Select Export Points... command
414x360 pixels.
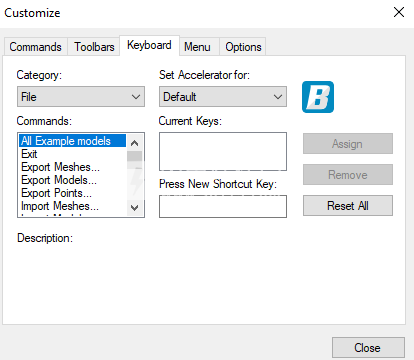click(73, 193)
